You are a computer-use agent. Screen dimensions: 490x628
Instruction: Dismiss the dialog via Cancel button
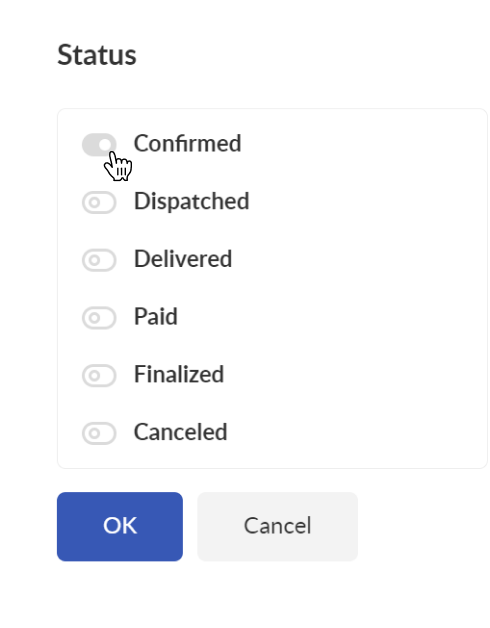[x=277, y=526]
